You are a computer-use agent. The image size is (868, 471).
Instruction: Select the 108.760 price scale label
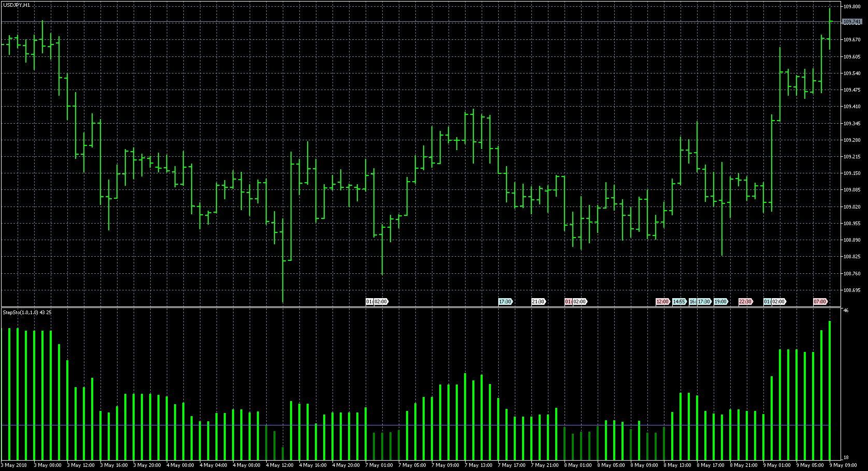[852, 274]
